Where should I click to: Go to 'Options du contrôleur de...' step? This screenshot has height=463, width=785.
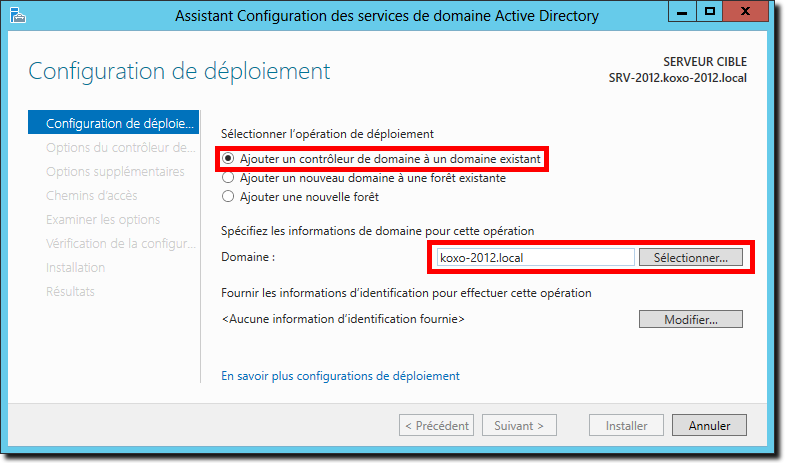coord(120,148)
